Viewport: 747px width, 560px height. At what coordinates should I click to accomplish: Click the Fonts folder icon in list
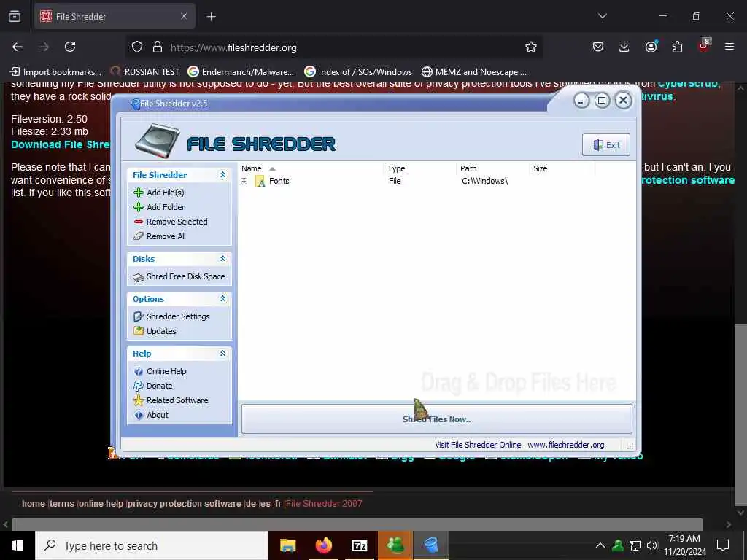[x=260, y=181]
